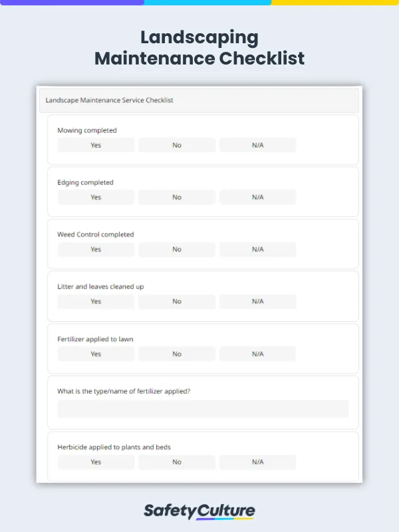Select Yes for Edging completed

click(95, 197)
